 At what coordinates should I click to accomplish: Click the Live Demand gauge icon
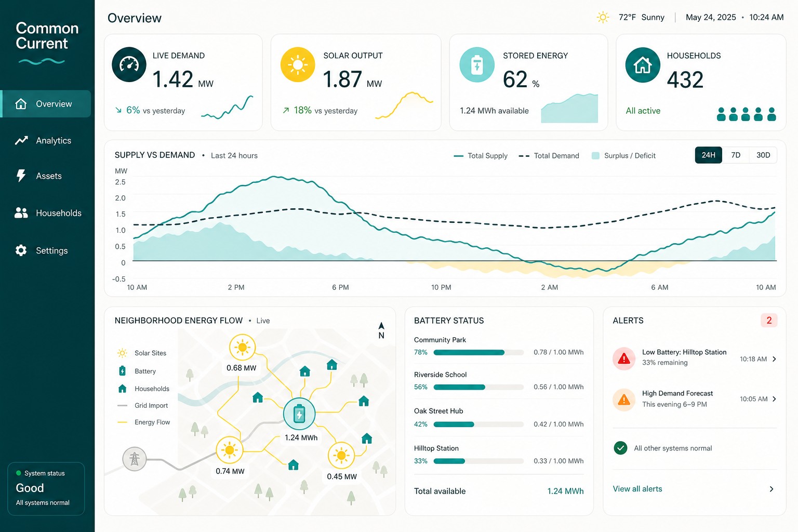tap(129, 64)
